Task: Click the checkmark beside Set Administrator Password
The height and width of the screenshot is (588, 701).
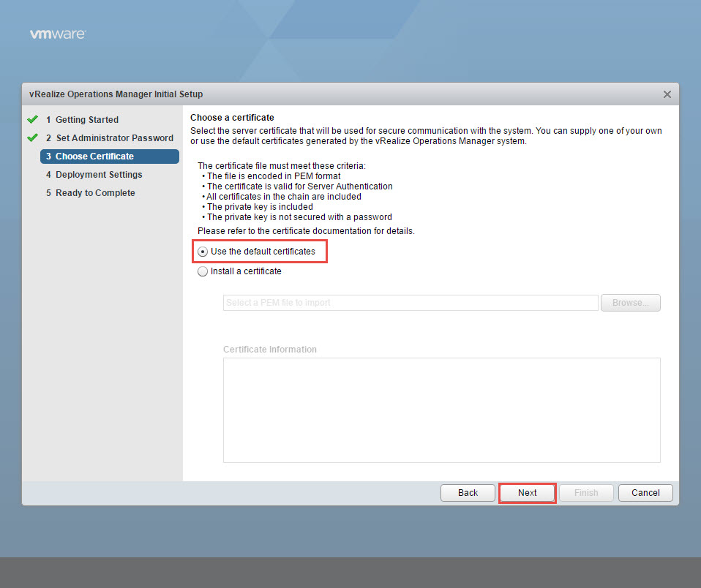Action: pos(32,137)
